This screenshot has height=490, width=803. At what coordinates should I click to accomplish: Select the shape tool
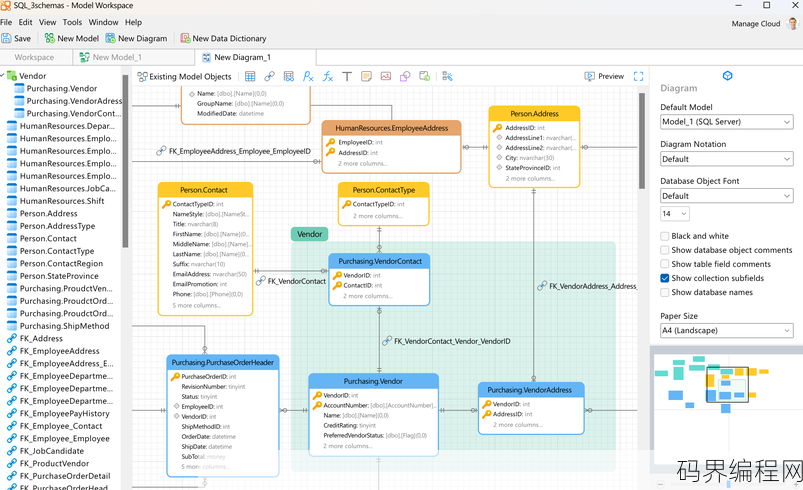click(405, 77)
